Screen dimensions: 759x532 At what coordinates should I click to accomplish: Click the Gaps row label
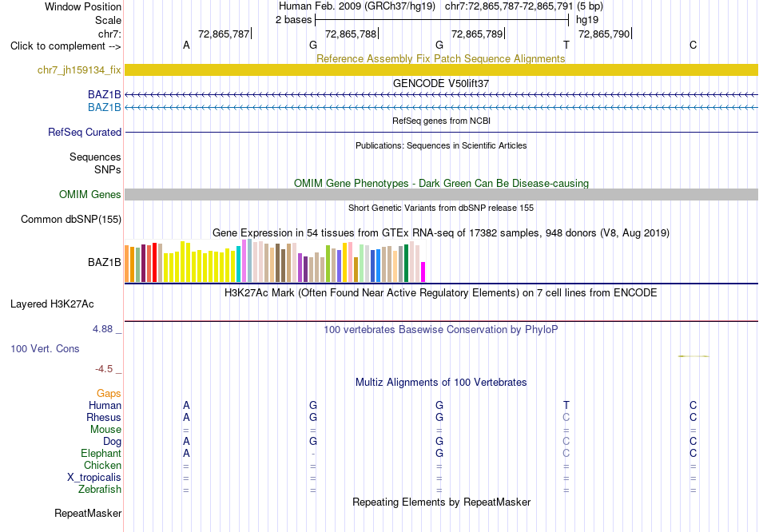coord(109,394)
